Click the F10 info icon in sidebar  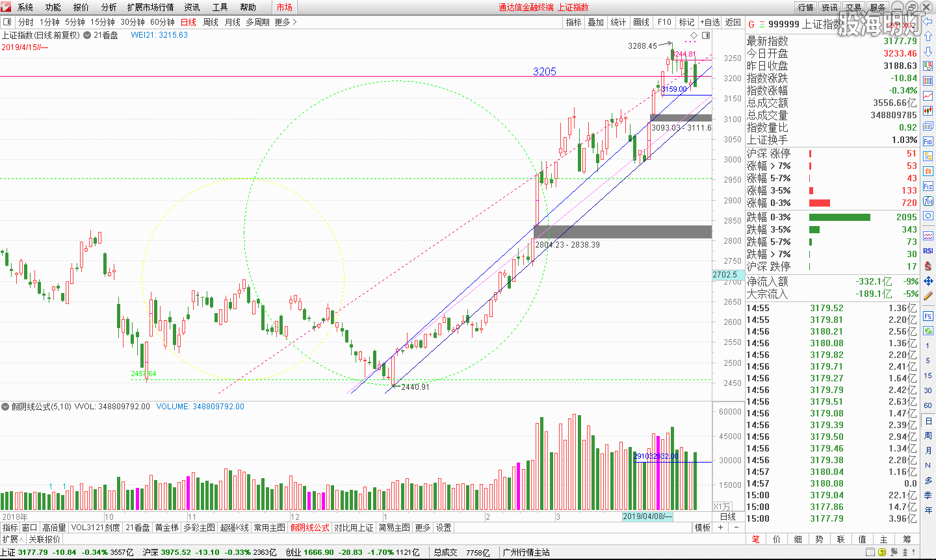[928, 141]
